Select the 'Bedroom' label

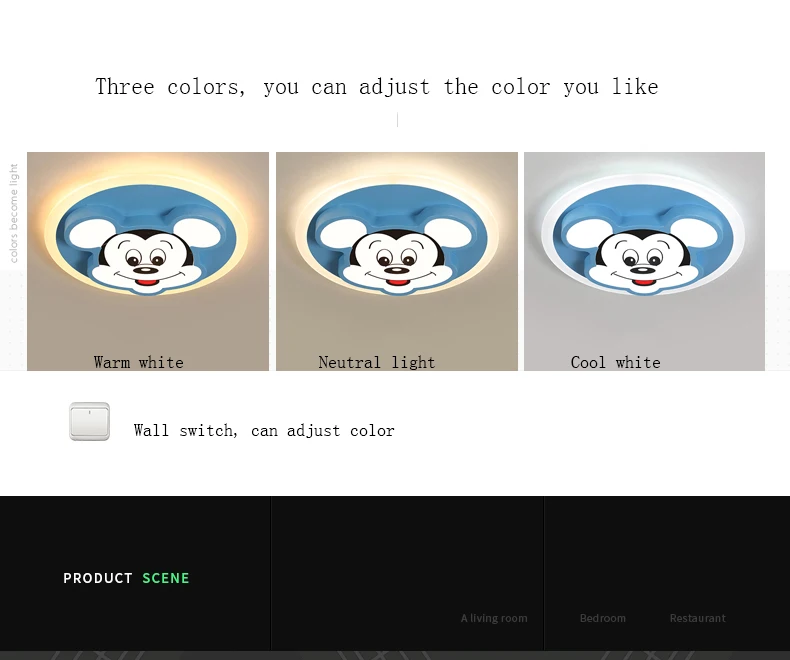tap(603, 618)
